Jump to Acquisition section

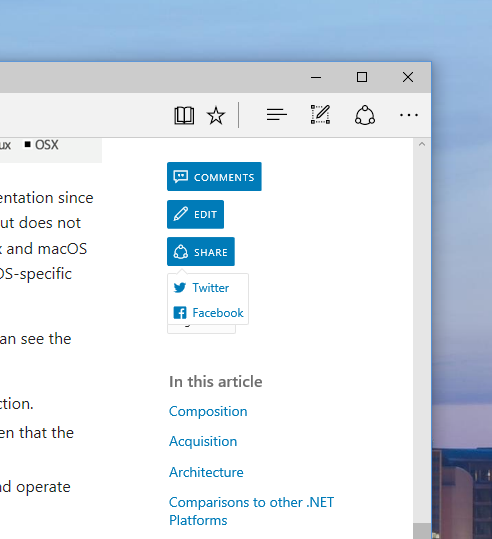point(203,441)
